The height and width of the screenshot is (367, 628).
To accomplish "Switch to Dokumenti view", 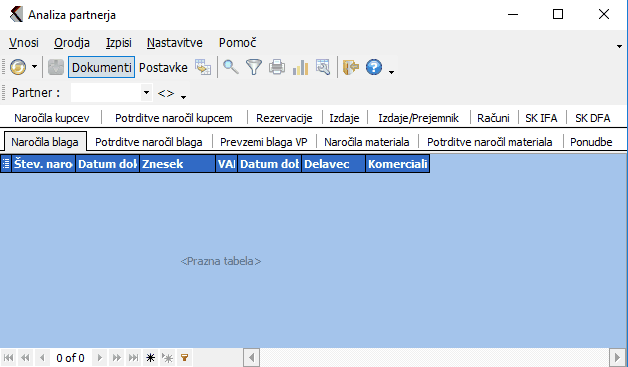I will tap(101, 67).
